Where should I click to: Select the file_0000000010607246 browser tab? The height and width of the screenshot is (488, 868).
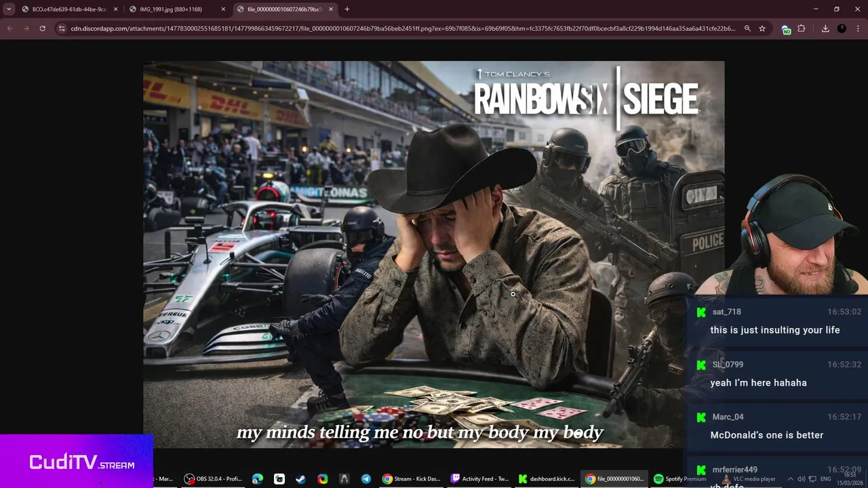(x=285, y=9)
